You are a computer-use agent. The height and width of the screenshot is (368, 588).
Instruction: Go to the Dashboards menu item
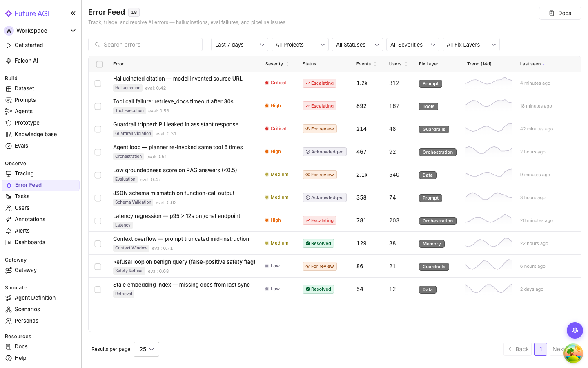pyautogui.click(x=40, y=242)
